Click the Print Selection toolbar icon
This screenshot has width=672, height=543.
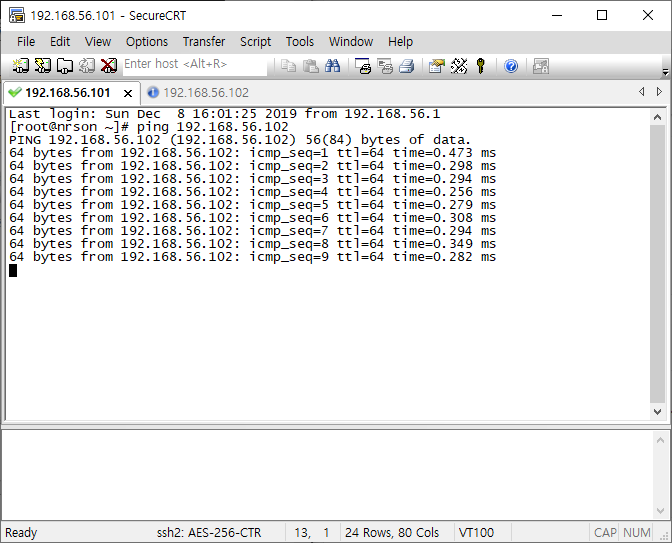[x=385, y=66]
